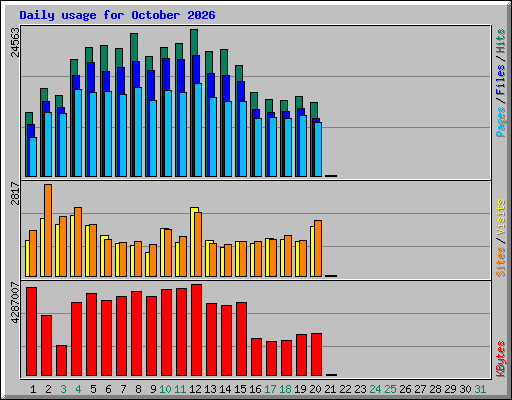512x400 pixels.
Task: Click day label 5 on the x-axis
Action: tap(93, 389)
